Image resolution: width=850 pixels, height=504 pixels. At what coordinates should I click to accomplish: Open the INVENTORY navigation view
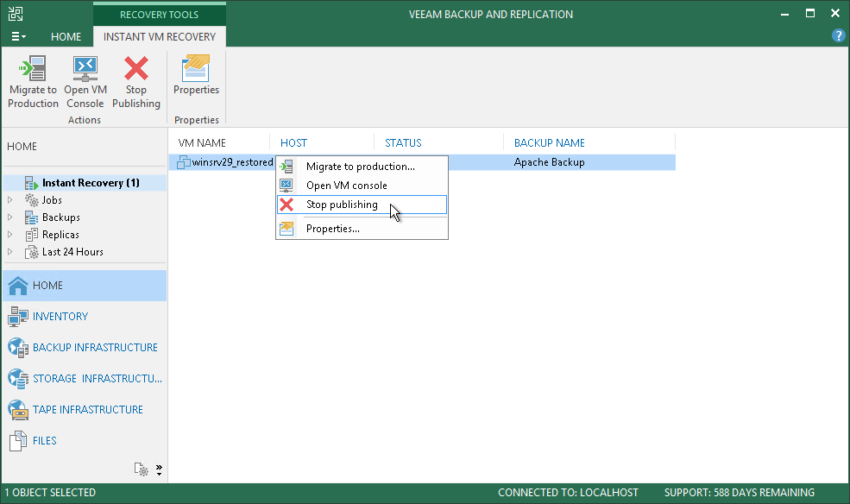(x=85, y=317)
